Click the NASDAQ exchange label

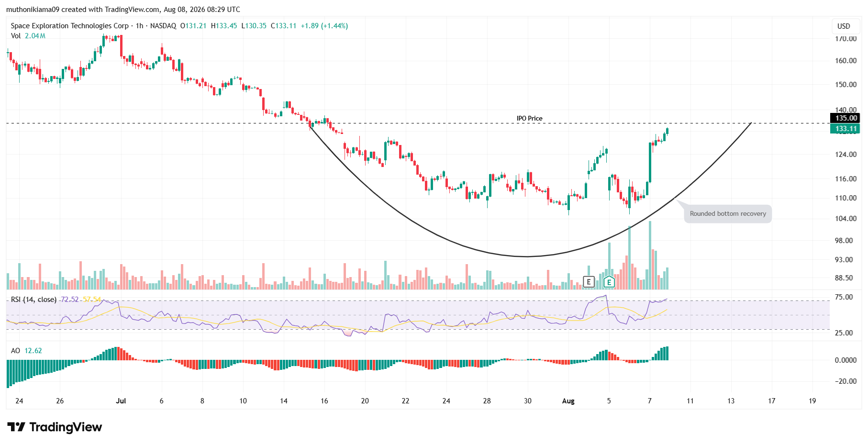click(163, 26)
